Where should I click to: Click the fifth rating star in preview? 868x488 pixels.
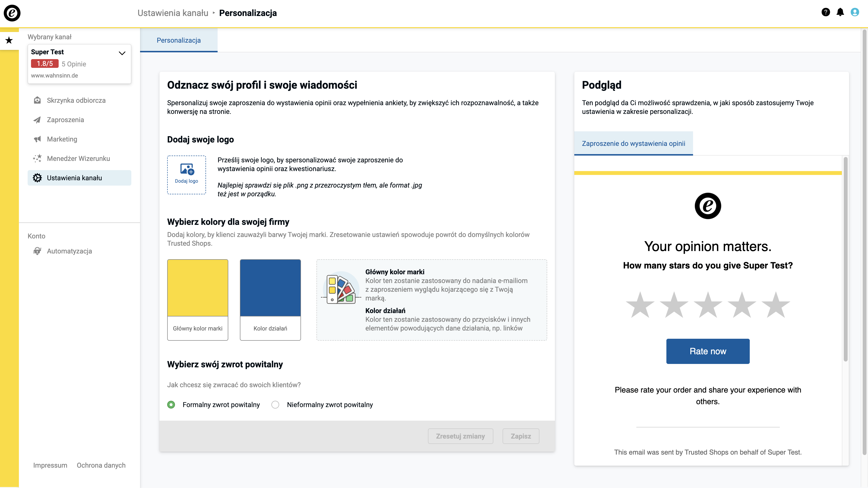click(776, 305)
